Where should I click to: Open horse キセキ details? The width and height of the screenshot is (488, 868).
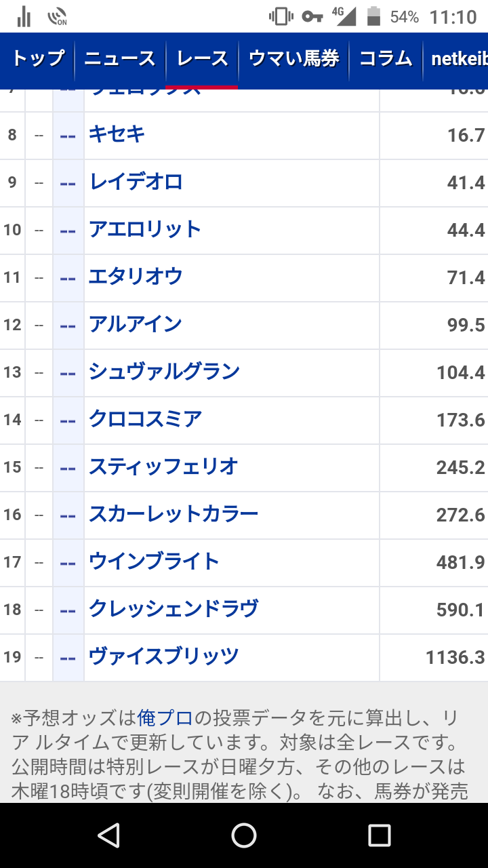[x=117, y=134]
